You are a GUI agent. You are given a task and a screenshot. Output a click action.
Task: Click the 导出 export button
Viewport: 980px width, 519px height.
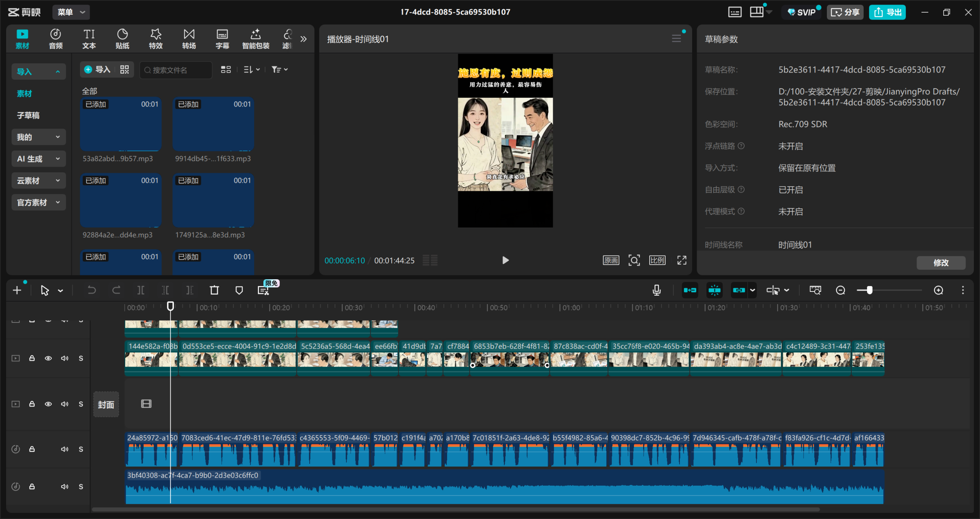pyautogui.click(x=887, y=12)
